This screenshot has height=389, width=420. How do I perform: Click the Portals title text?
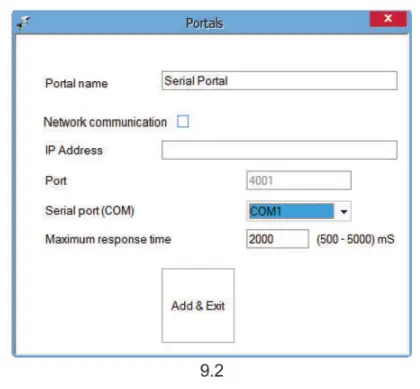(x=204, y=23)
